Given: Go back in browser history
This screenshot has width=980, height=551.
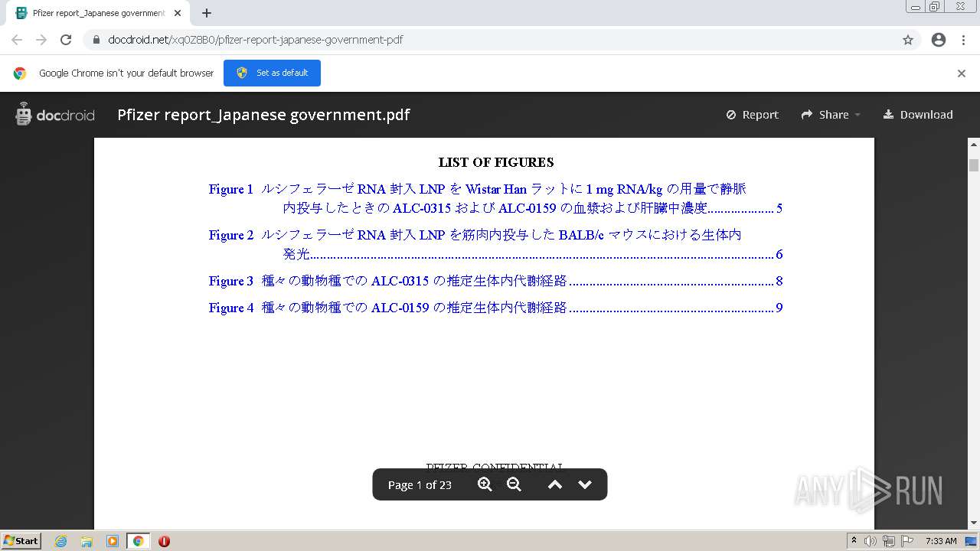Looking at the screenshot, I should click(x=17, y=40).
